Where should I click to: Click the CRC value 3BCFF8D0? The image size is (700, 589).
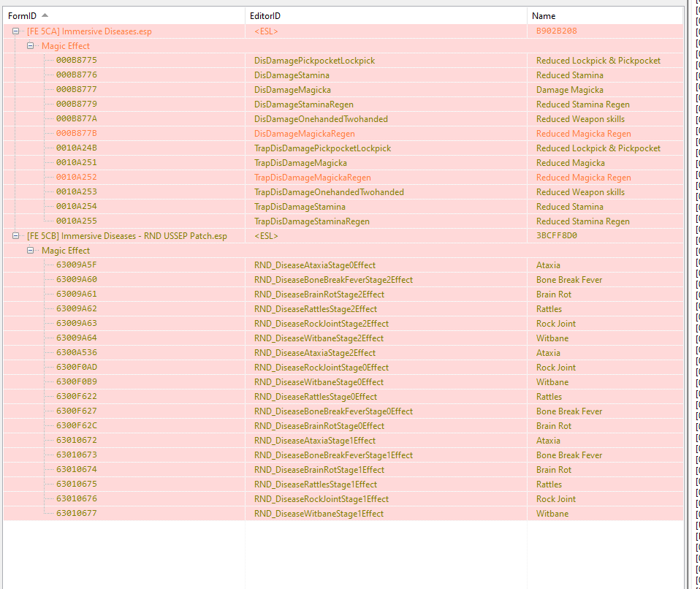pyautogui.click(x=557, y=235)
